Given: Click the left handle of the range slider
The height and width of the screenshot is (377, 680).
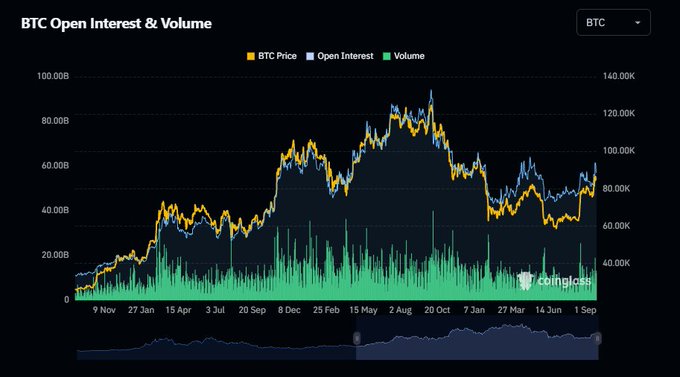Looking at the screenshot, I should pos(356,338).
